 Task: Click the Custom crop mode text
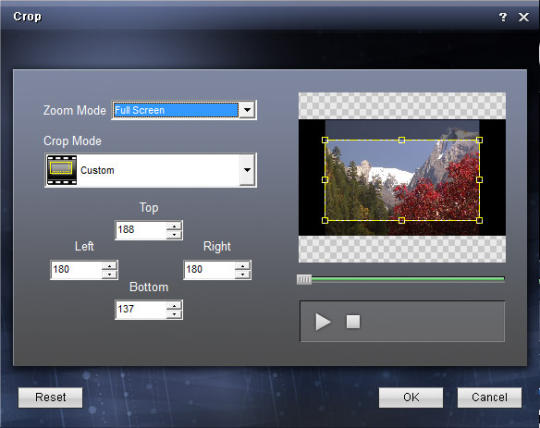97,170
